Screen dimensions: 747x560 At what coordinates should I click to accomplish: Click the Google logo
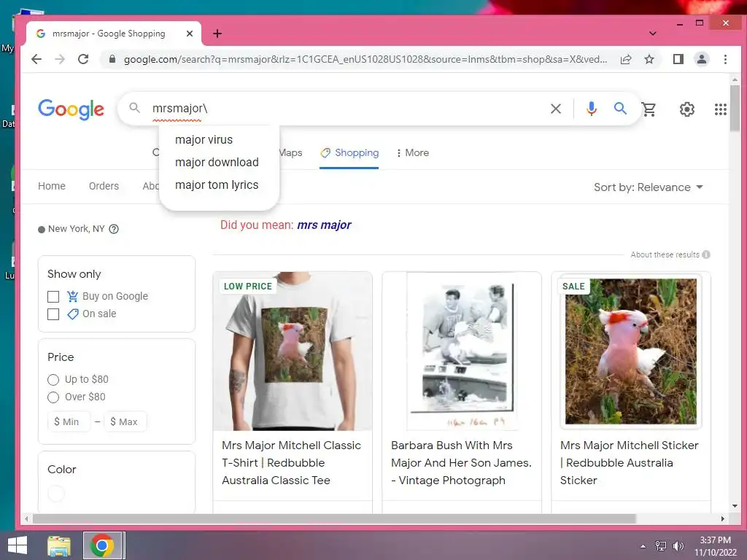tap(71, 109)
